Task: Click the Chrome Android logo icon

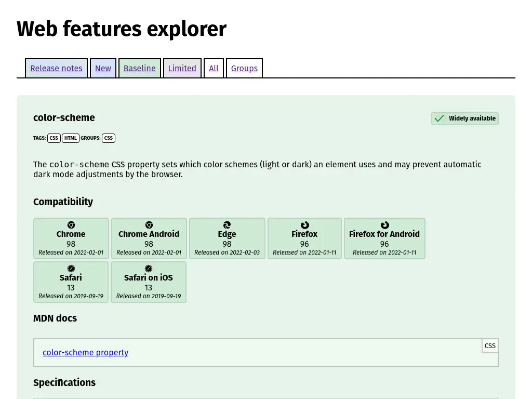Action: click(x=149, y=225)
